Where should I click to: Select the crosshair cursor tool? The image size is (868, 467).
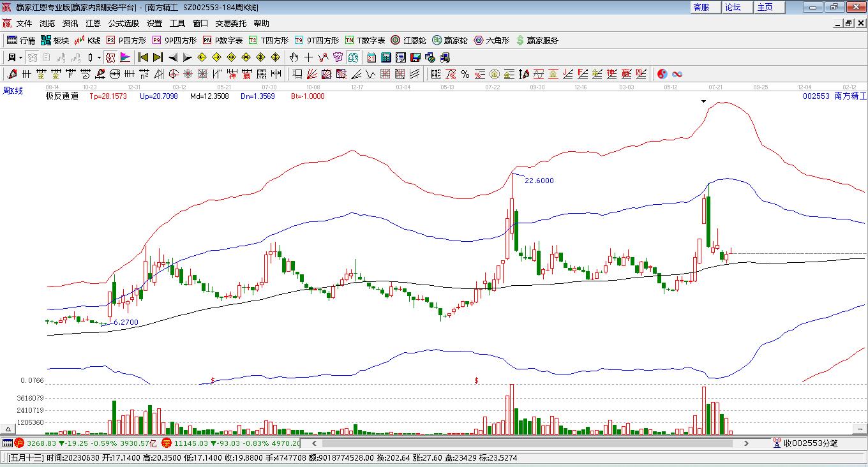pyautogui.click(x=308, y=57)
